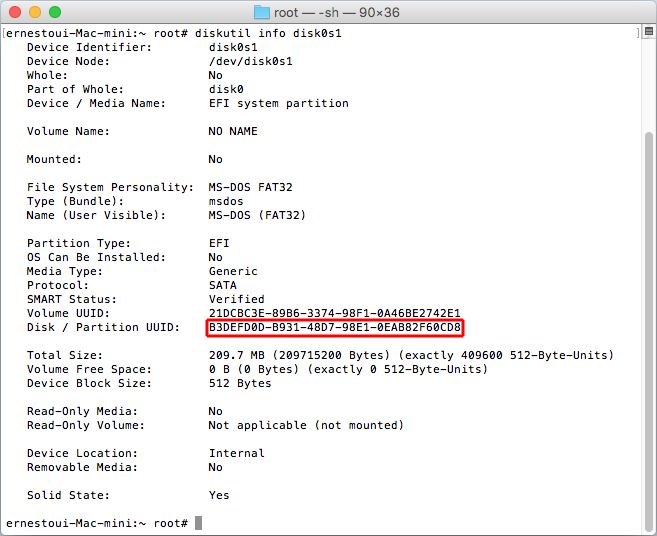Click the Device Location value 'Internal'
Image resolution: width=657 pixels, height=536 pixels.
[x=237, y=453]
